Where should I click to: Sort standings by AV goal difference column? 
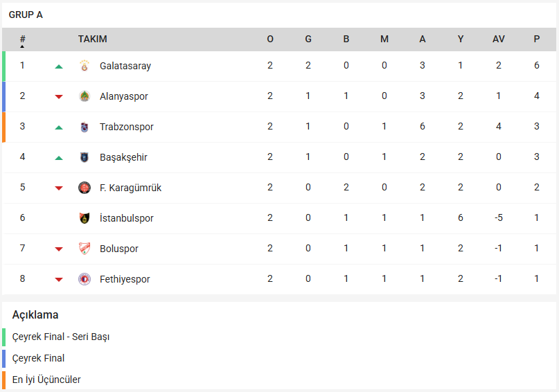tap(499, 39)
